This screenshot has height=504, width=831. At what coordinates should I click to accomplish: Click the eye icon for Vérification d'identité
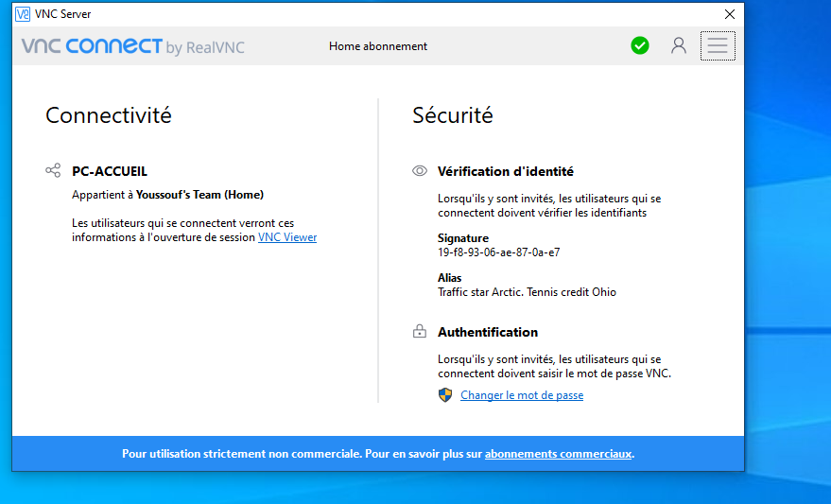pyautogui.click(x=420, y=171)
